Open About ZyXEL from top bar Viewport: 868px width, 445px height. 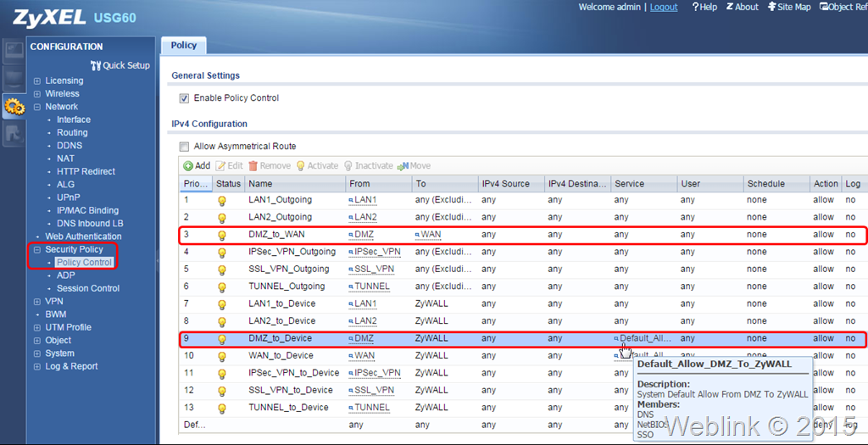coord(742,7)
